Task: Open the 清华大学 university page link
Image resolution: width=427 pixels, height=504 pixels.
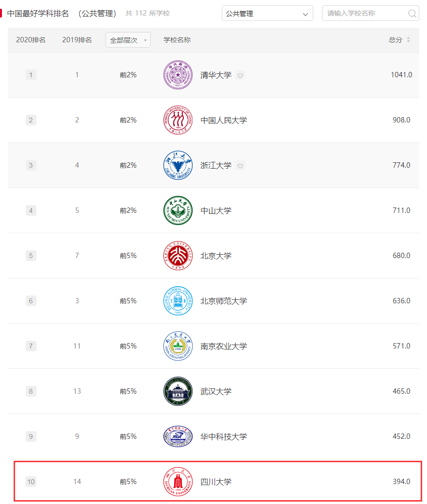Action: [x=215, y=75]
